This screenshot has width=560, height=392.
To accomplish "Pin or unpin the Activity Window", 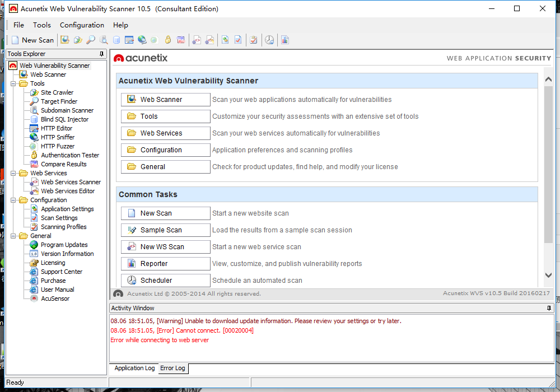I will click(x=549, y=308).
